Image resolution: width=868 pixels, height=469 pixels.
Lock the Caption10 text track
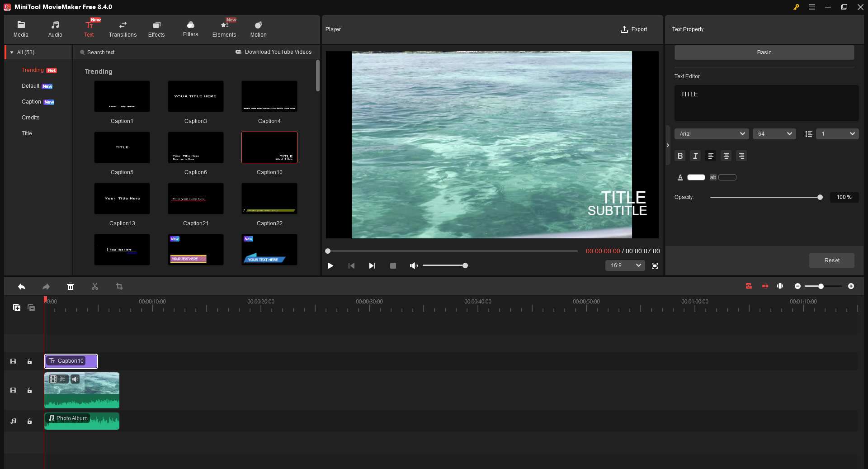tap(29, 361)
